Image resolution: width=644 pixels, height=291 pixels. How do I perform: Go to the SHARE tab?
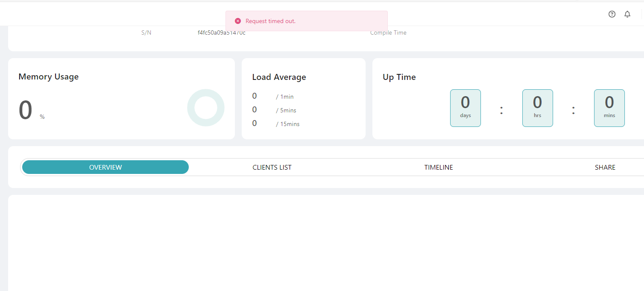tap(605, 167)
